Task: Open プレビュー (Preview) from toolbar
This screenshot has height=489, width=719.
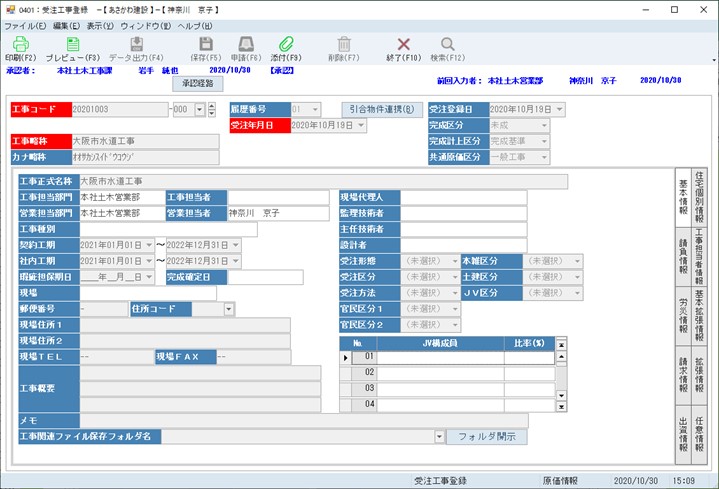Action: point(72,44)
